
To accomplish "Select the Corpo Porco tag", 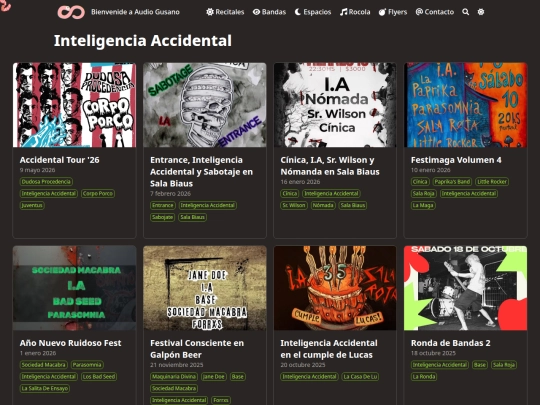I will click(x=98, y=194).
